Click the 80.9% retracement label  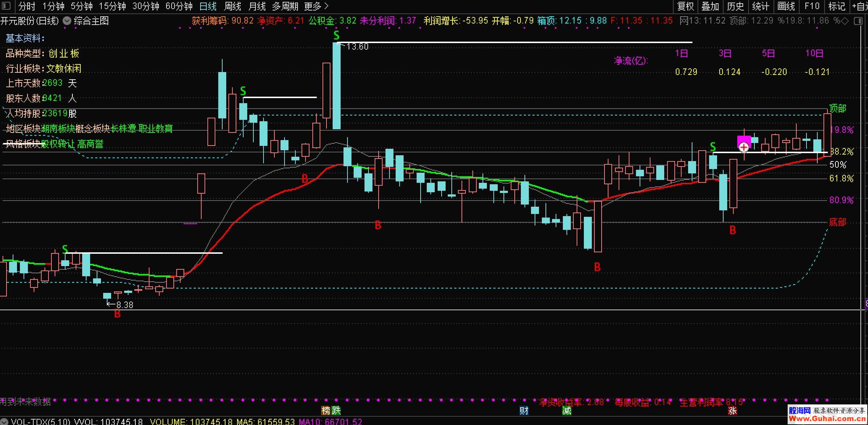click(841, 200)
